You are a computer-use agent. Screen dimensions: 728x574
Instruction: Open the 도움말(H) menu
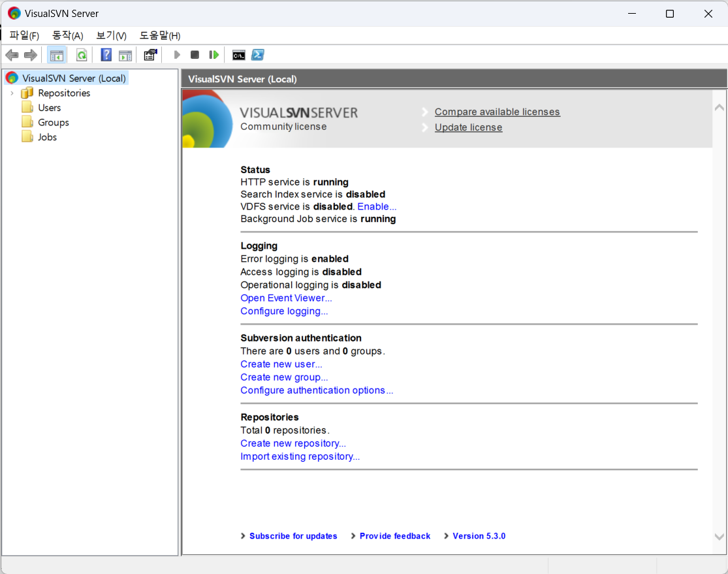pos(160,36)
